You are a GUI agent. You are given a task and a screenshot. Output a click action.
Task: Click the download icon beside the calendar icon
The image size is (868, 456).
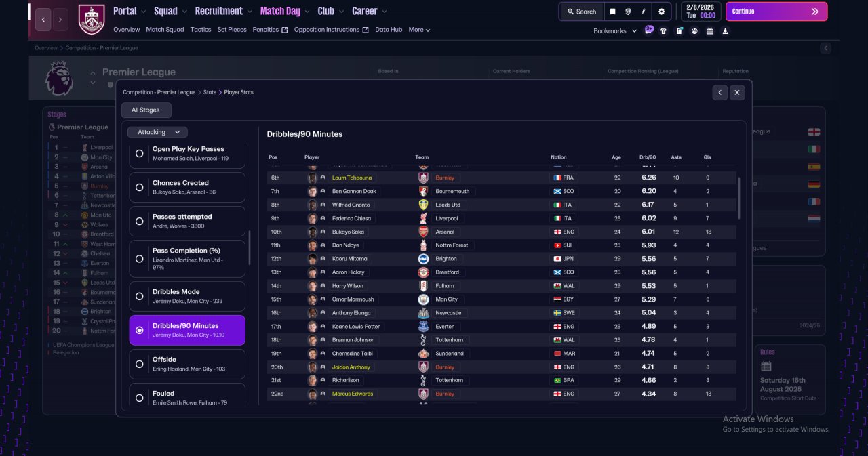[x=726, y=30]
